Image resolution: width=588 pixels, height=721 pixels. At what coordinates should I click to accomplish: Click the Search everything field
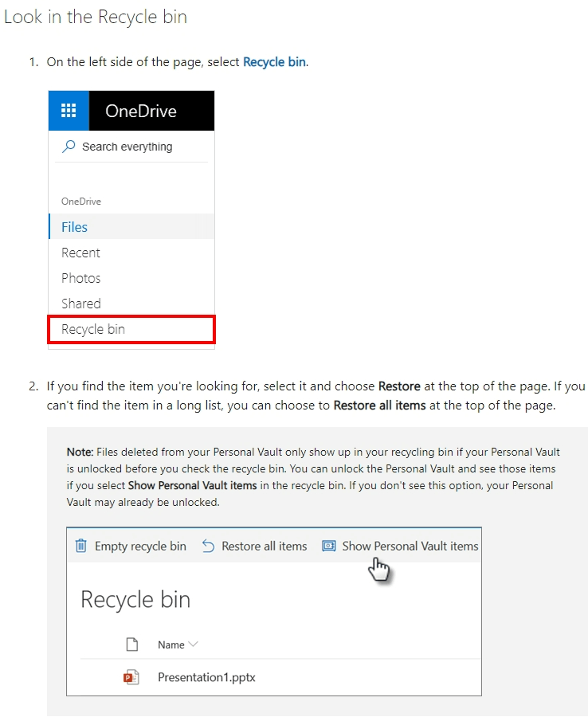pyautogui.click(x=131, y=147)
